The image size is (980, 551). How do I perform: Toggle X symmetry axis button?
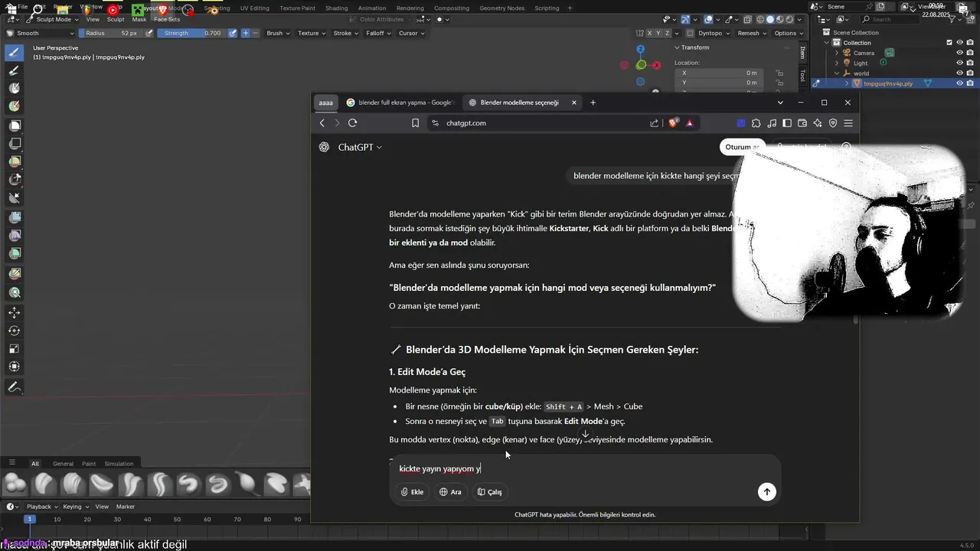pos(648,33)
